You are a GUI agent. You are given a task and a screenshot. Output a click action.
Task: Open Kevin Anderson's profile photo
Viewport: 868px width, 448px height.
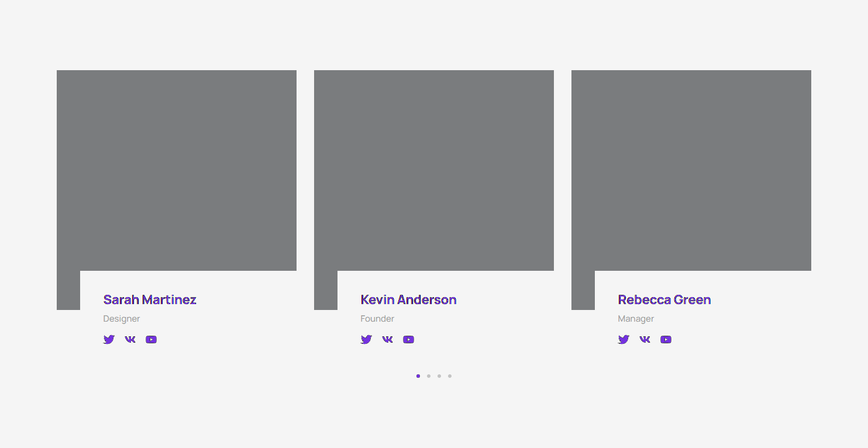coord(434,170)
